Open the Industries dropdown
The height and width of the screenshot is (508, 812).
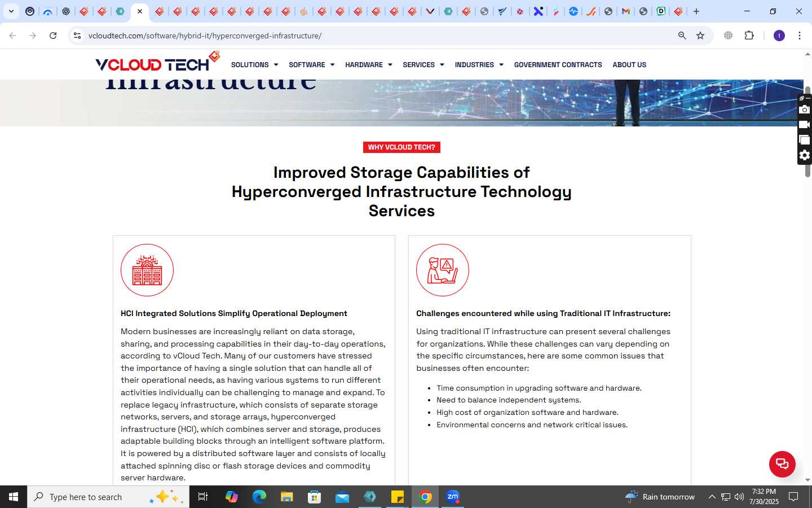479,65
